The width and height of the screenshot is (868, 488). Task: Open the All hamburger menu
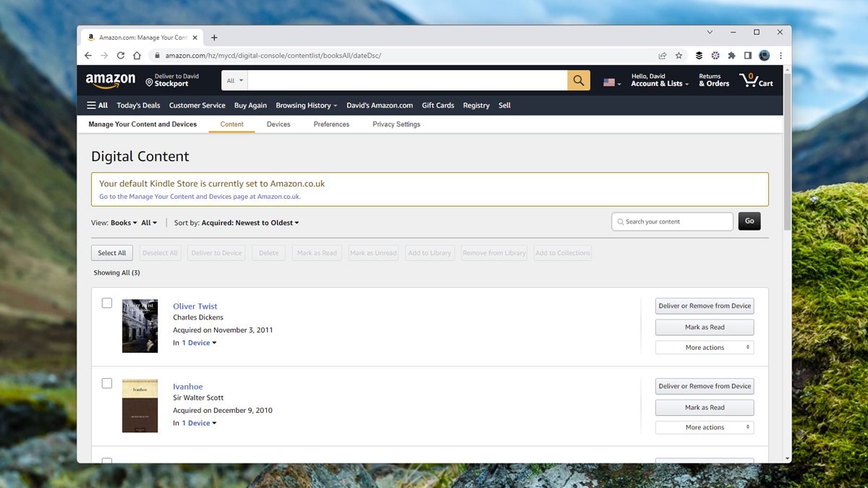click(x=97, y=105)
